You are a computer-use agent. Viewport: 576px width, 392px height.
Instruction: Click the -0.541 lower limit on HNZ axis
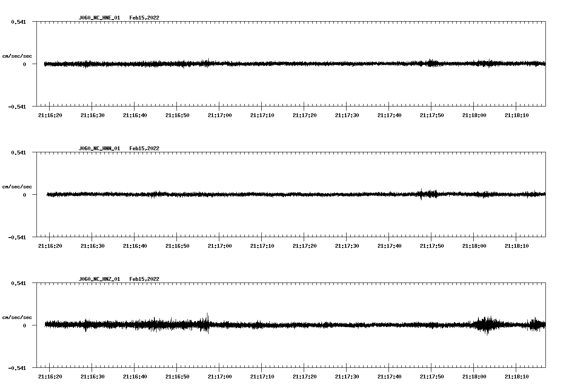(x=17, y=368)
